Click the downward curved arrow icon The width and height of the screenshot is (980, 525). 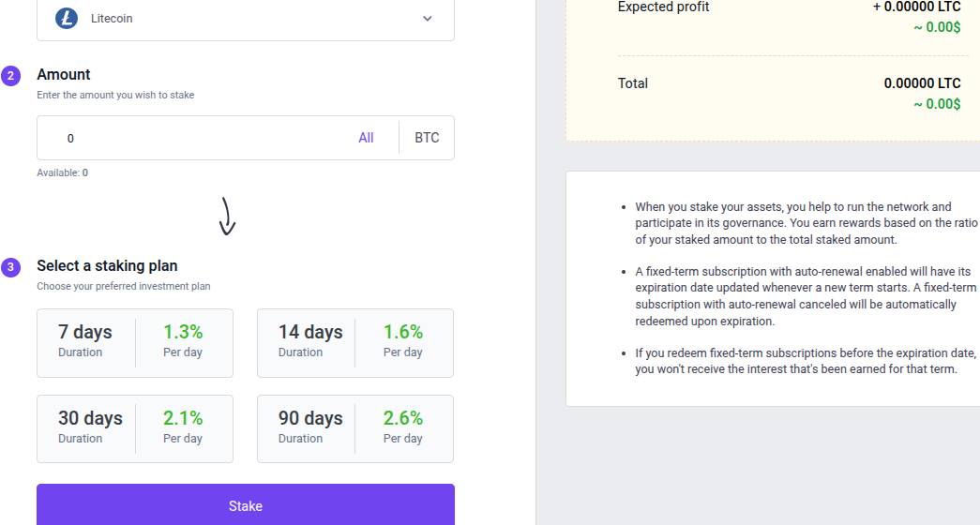tap(227, 216)
